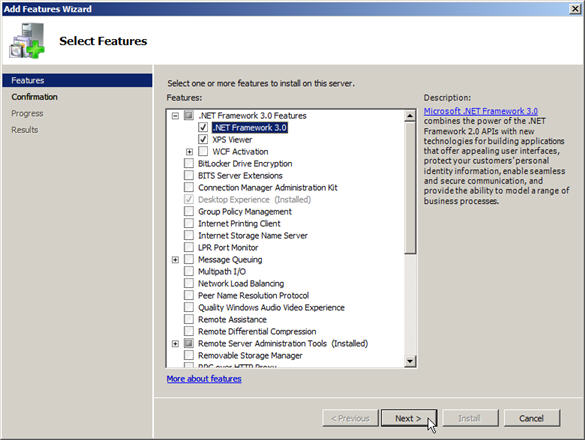
Task: Expand Remote Server Administration Tools node
Action: [x=175, y=343]
